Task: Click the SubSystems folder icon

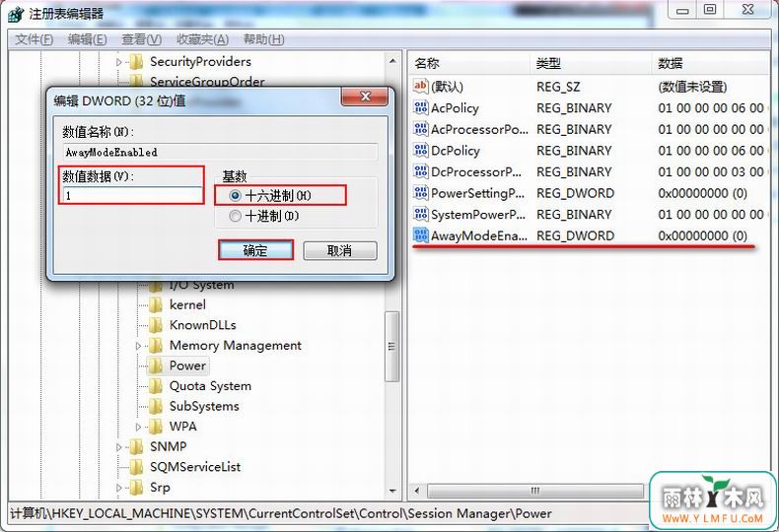Action: point(156,406)
